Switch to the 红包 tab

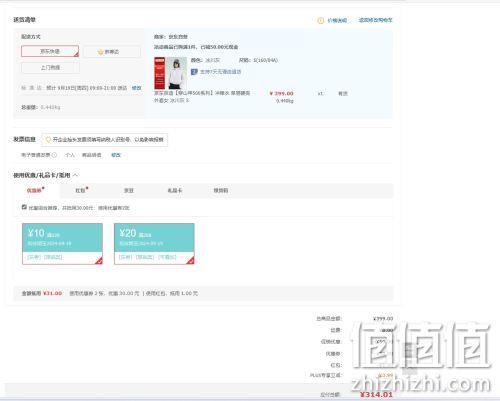(80, 190)
